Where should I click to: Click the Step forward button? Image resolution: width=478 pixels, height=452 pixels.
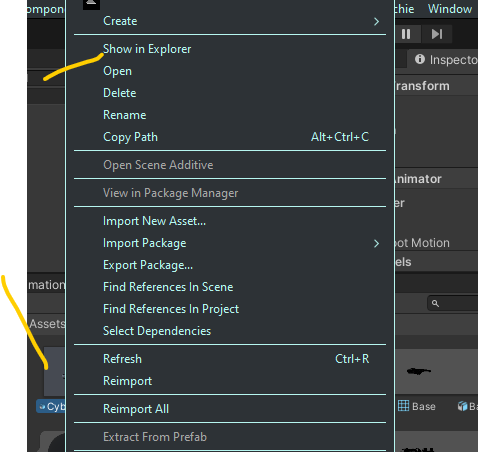[x=437, y=34]
